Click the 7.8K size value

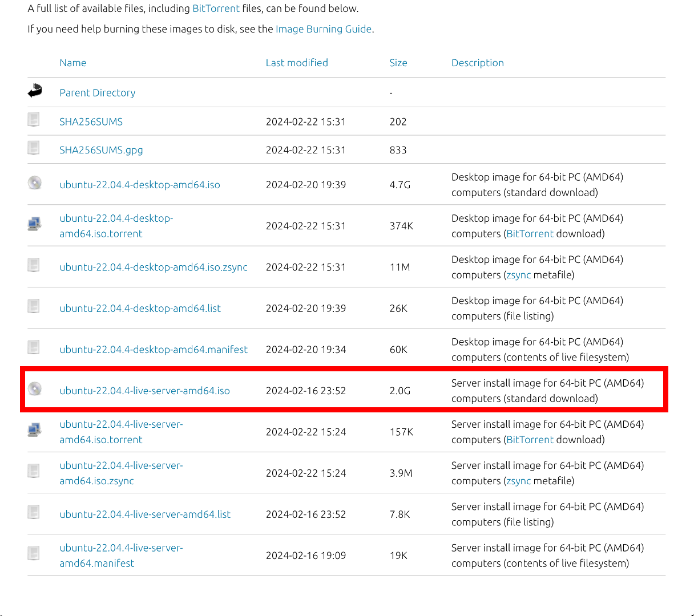pos(400,514)
